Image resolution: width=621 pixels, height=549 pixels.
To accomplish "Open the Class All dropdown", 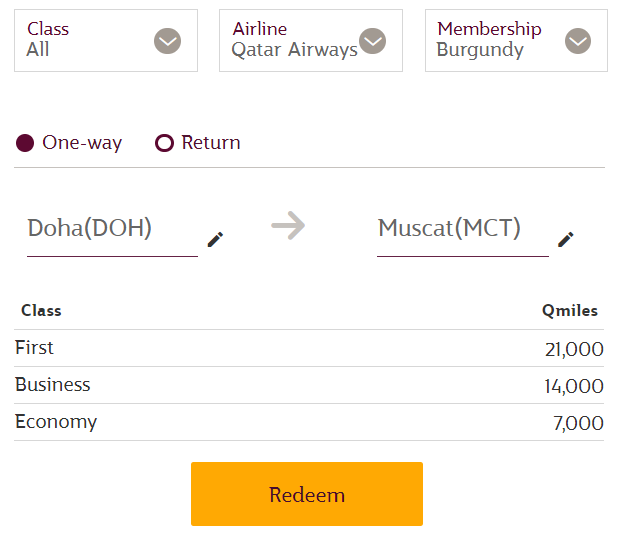I will pyautogui.click(x=106, y=40).
